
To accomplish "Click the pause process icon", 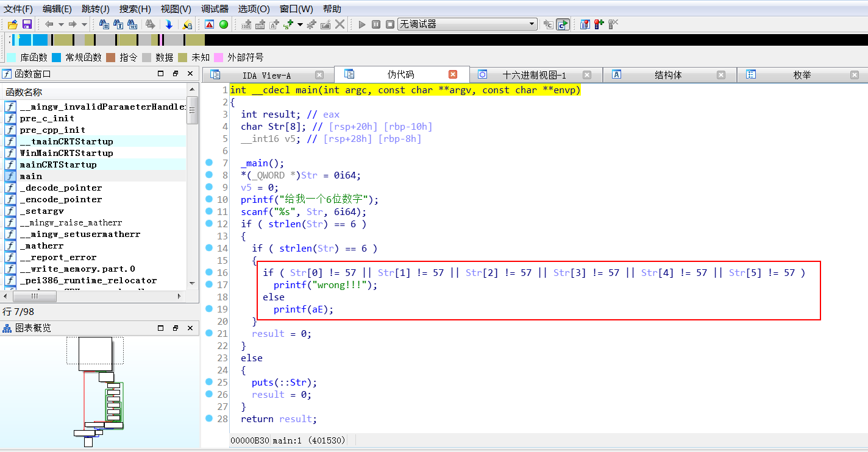I will tap(376, 24).
